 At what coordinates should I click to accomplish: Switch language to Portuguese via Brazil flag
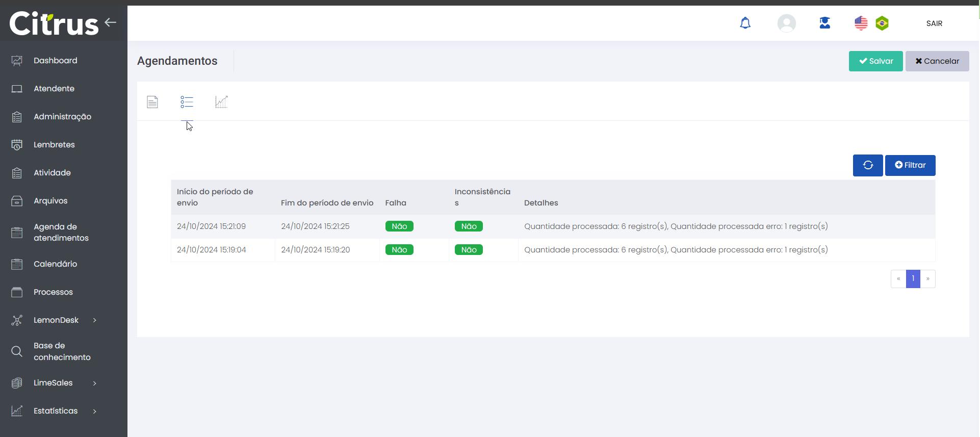pyautogui.click(x=882, y=23)
